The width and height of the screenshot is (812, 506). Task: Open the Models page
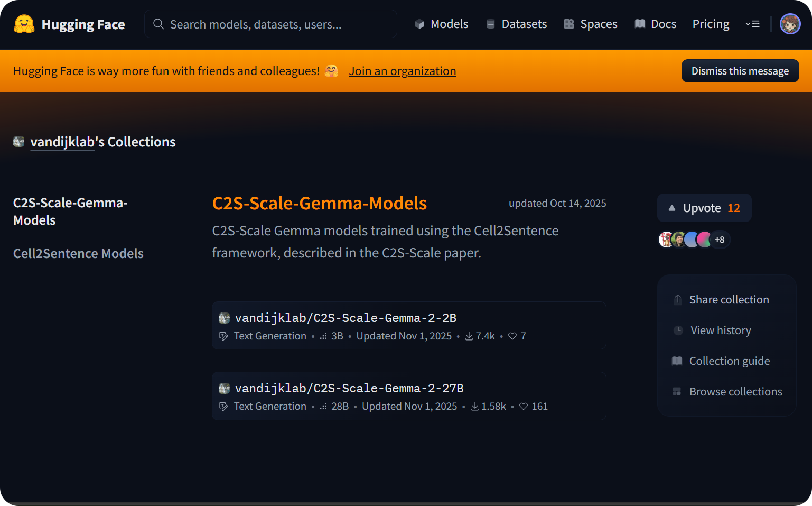point(441,24)
